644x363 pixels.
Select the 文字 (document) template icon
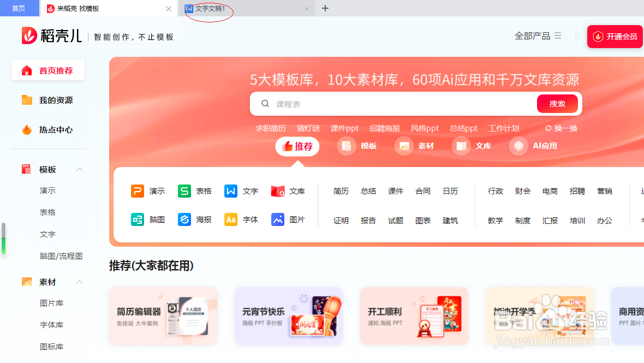point(231,191)
